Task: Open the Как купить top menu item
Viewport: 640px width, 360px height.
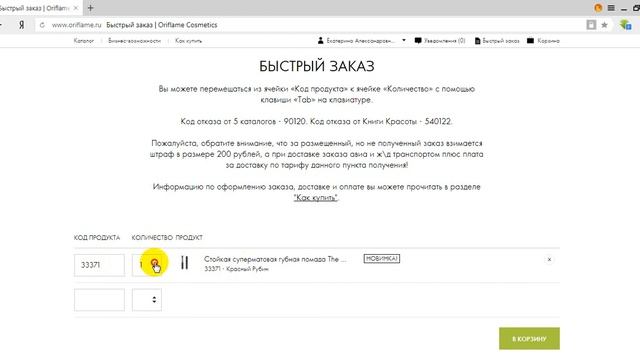Action: (188, 41)
